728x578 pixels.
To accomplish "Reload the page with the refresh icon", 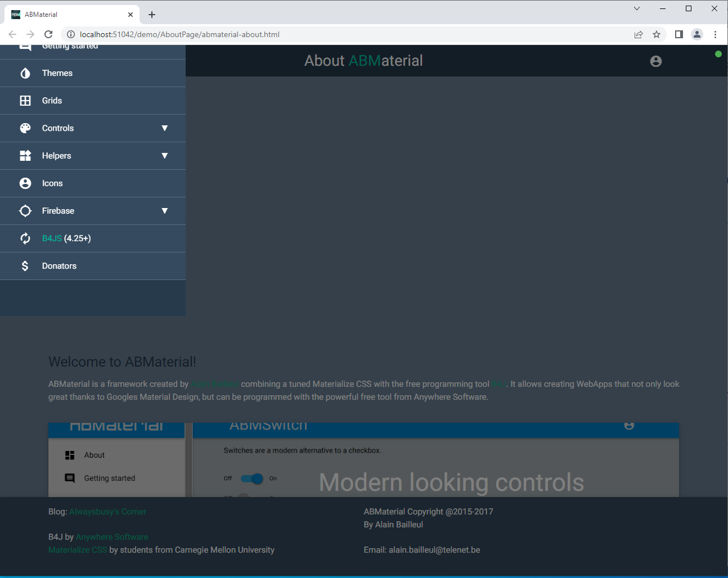I will point(48,34).
